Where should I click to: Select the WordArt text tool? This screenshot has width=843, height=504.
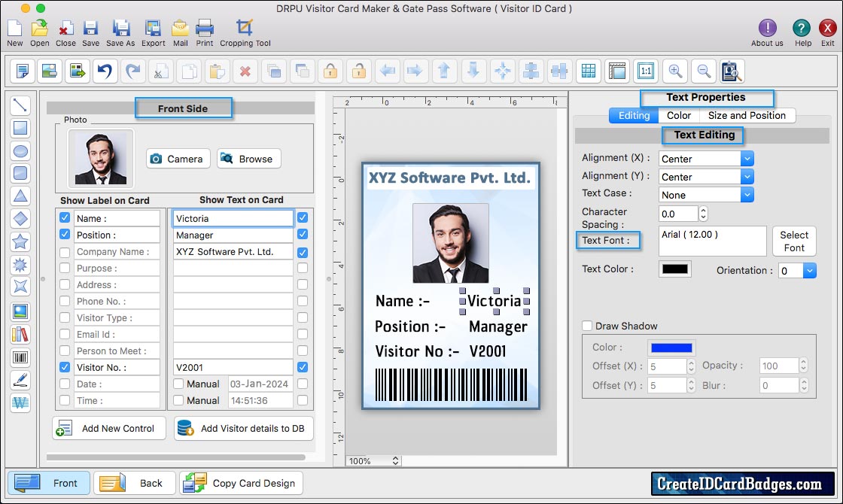pos(20,402)
